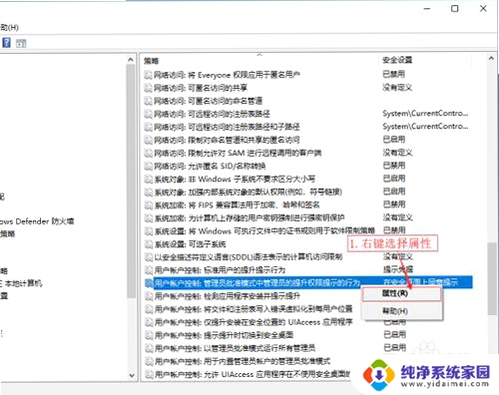The image size is (499, 395).
Task: Select highlighted 管理员批准模式中管理员的提升权限提示的行为 policy
Action: click(257, 283)
